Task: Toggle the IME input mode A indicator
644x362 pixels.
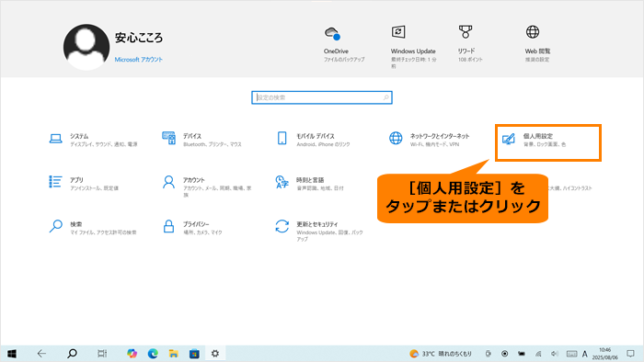Action: (585, 354)
